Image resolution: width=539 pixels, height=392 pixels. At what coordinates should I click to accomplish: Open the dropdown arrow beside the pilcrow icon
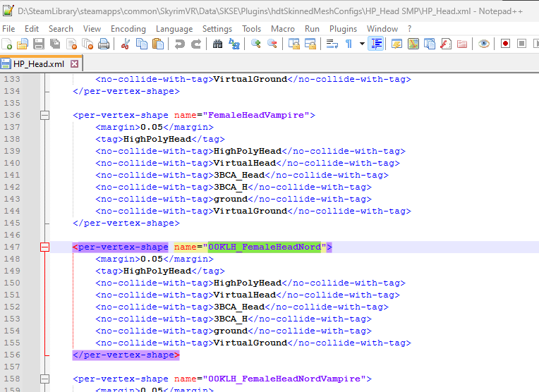tap(362, 44)
